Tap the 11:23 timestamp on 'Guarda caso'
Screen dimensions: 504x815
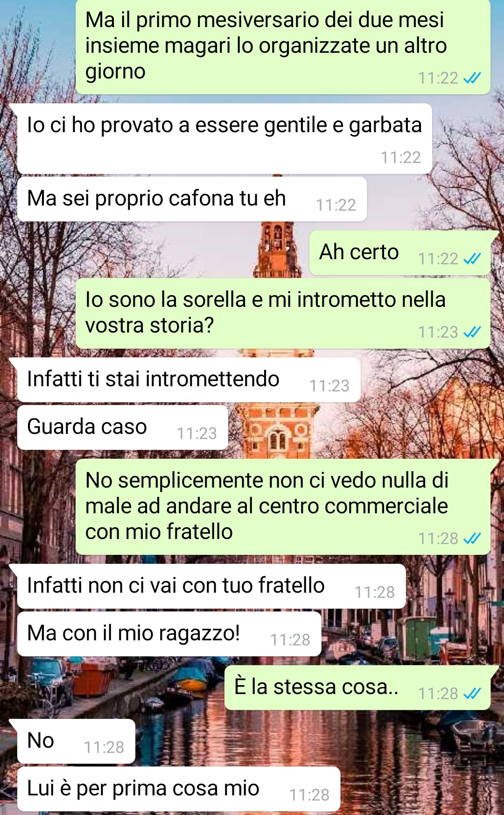tap(197, 433)
